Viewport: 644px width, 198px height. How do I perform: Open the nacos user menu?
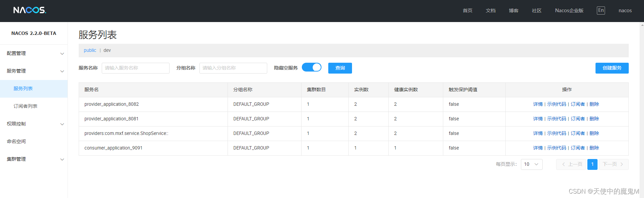(x=625, y=11)
